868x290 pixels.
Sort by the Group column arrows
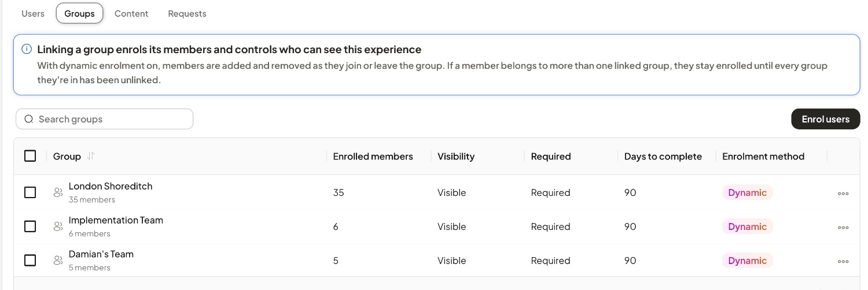[x=90, y=156]
